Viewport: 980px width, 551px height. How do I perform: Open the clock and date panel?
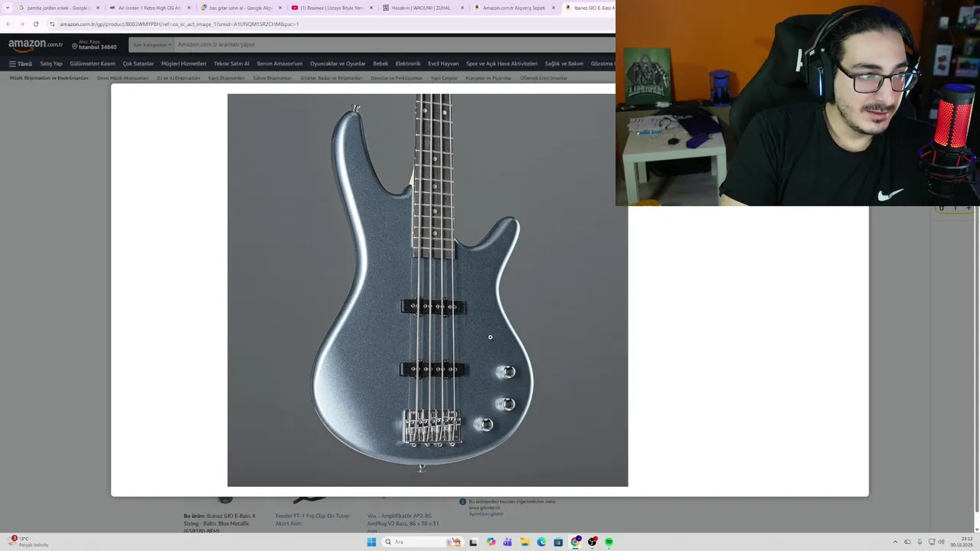pos(962,542)
